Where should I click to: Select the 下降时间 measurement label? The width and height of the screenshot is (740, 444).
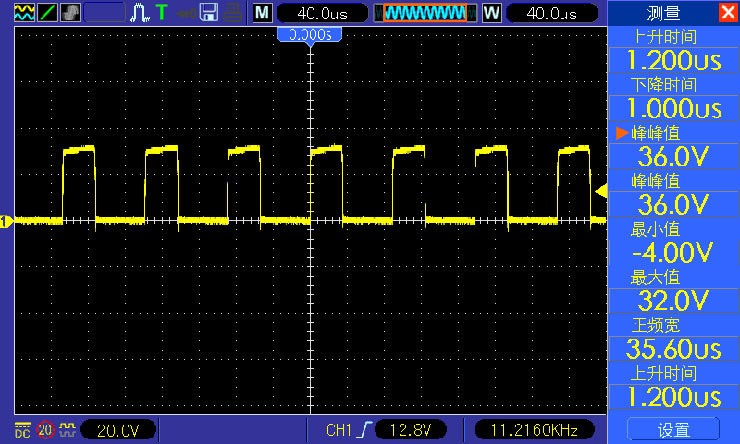[664, 85]
